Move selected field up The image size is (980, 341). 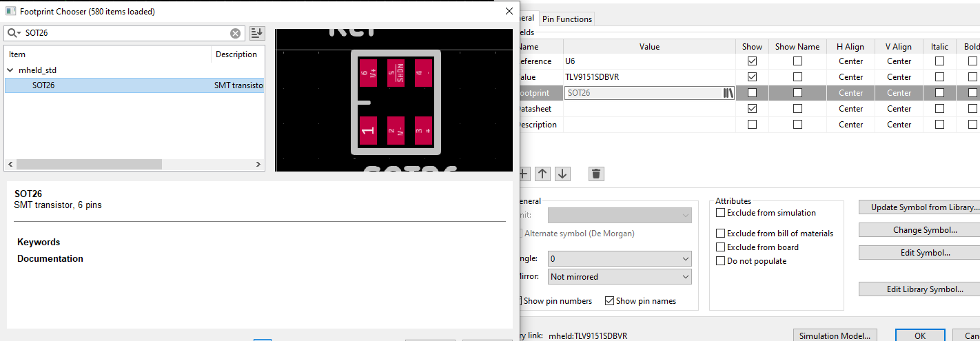click(543, 174)
